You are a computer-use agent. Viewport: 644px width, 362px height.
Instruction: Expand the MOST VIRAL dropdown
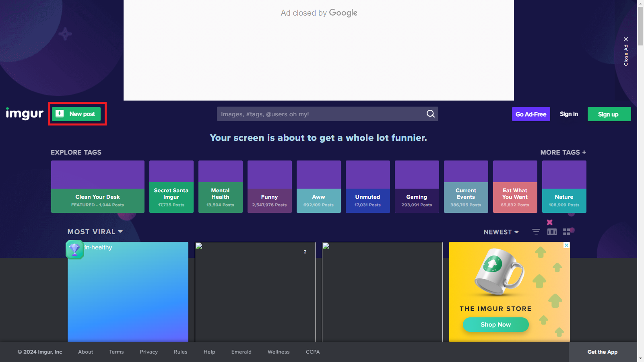click(x=95, y=232)
